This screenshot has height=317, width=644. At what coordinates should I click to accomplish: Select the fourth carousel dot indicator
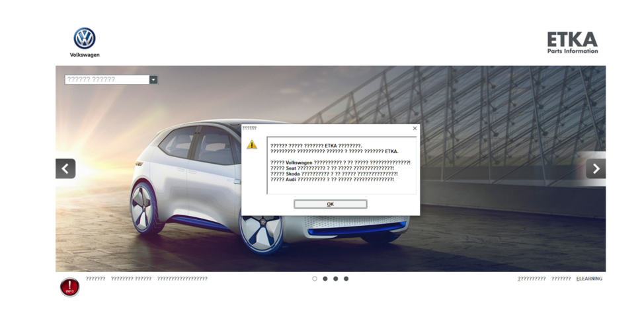coord(346,279)
